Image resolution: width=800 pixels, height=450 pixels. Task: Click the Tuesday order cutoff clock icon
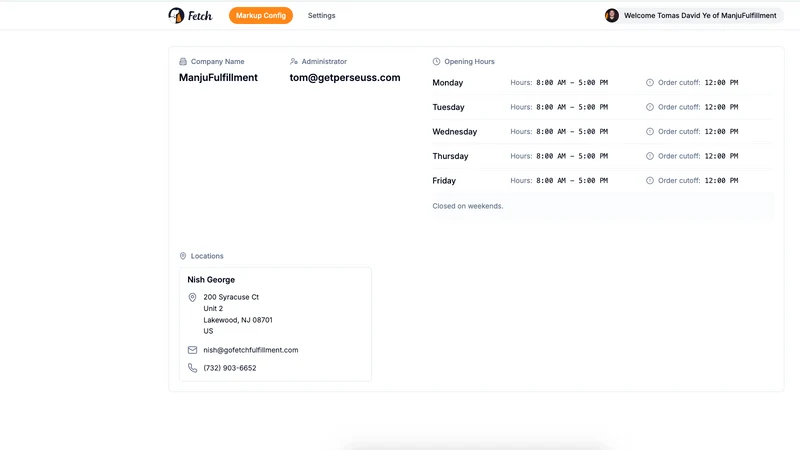pos(649,107)
